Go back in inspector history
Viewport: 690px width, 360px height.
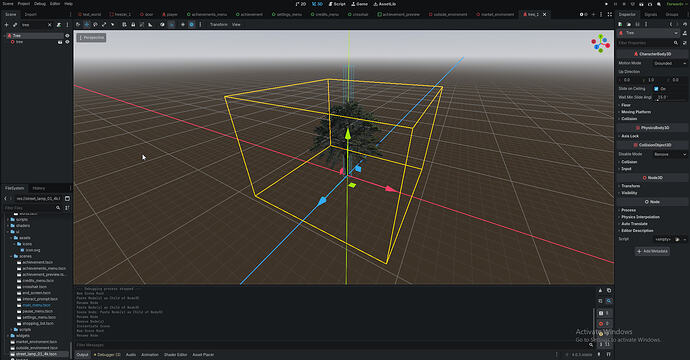(x=671, y=24)
